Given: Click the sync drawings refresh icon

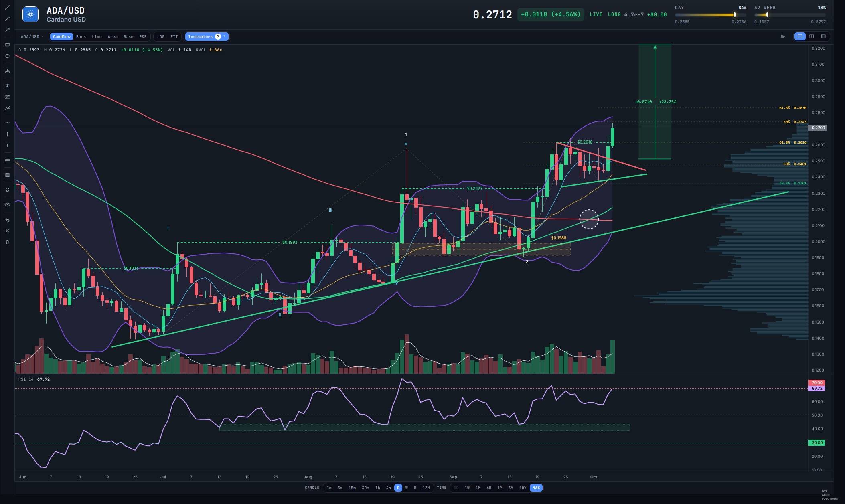Looking at the screenshot, I should [x=7, y=190].
